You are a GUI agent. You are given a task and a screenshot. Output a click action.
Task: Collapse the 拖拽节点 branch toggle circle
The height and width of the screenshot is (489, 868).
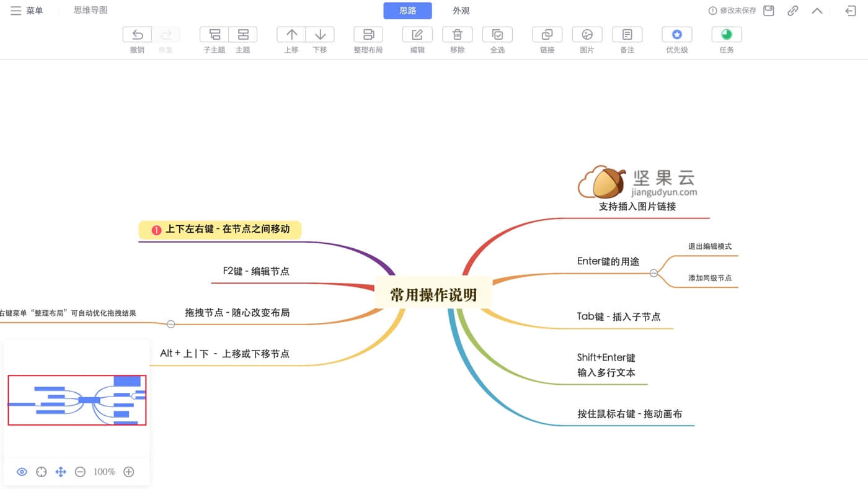click(171, 324)
